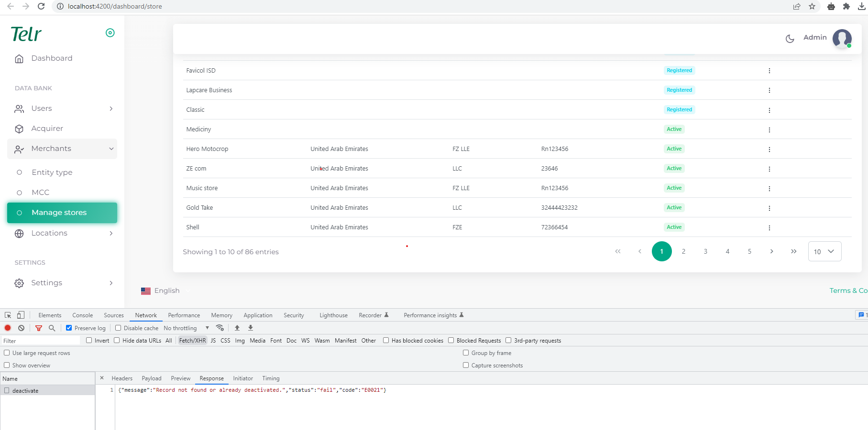Enable Disable cache checkbox

click(118, 328)
